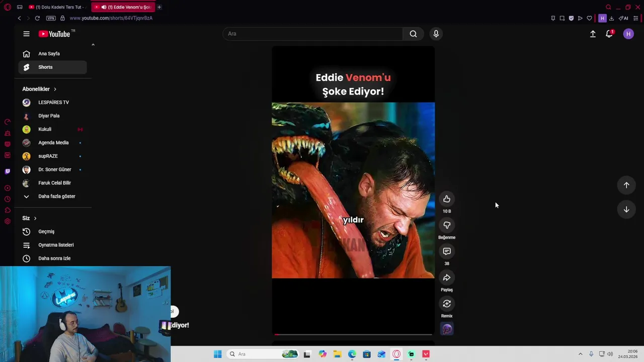Screen dimensions: 644x362
Task: Expand the Abonelikler section chevron
Action: [x=55, y=89]
